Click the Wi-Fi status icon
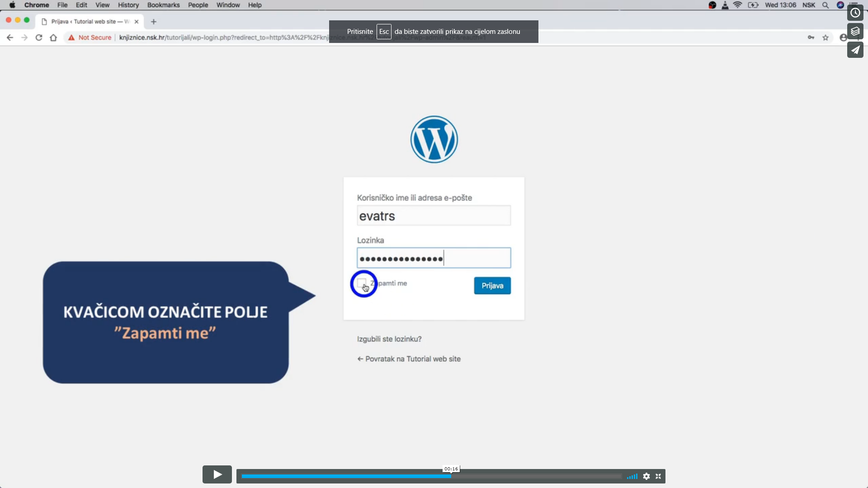The width and height of the screenshot is (868, 488). (737, 5)
